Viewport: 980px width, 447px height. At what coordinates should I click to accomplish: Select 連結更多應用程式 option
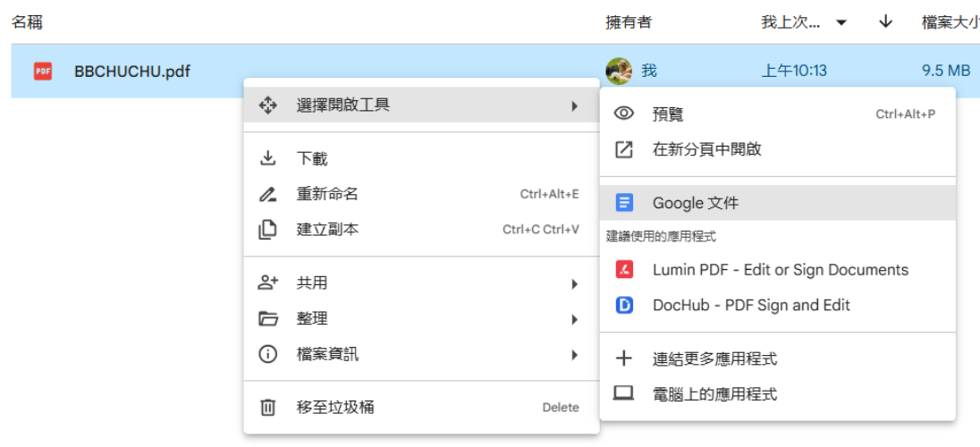(714, 359)
